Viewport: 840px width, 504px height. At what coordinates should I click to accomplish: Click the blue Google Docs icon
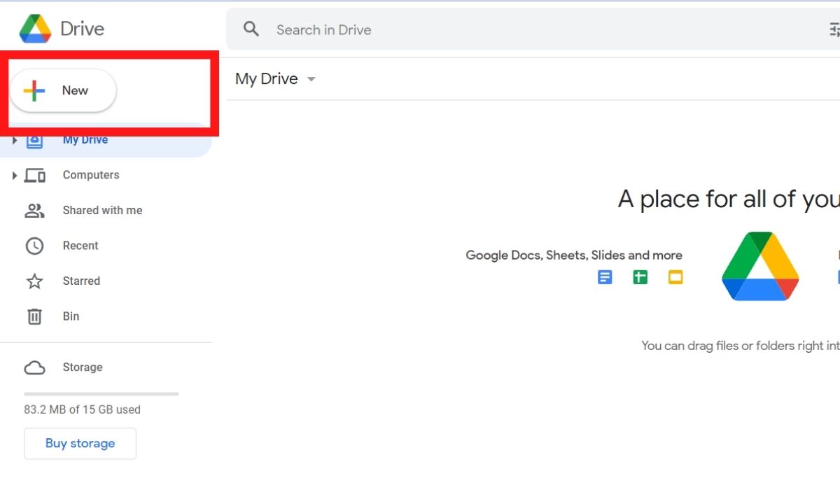coord(605,277)
